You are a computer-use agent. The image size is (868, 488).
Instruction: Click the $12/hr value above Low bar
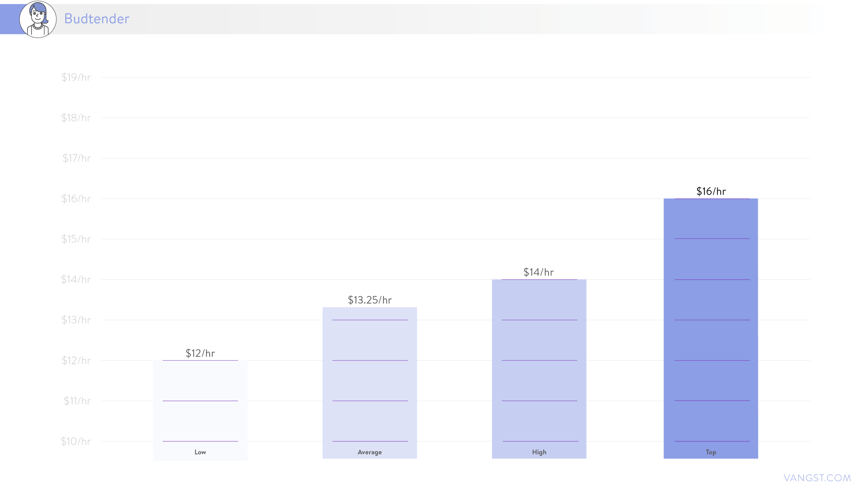pos(200,353)
